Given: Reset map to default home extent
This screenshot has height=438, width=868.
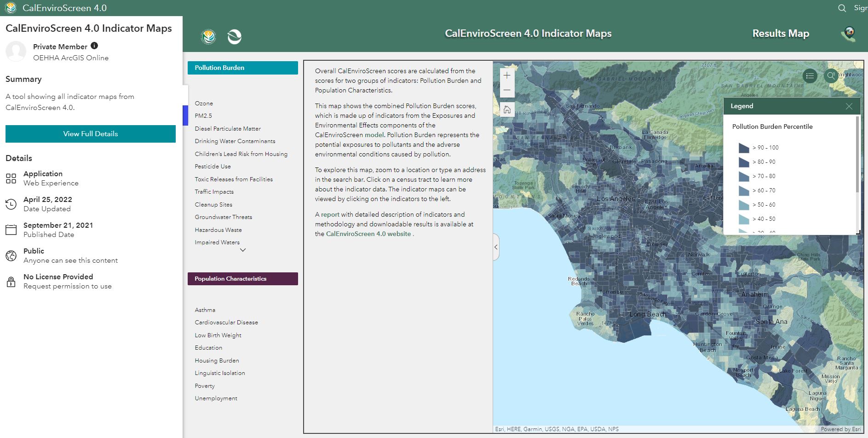Looking at the screenshot, I should (506, 109).
